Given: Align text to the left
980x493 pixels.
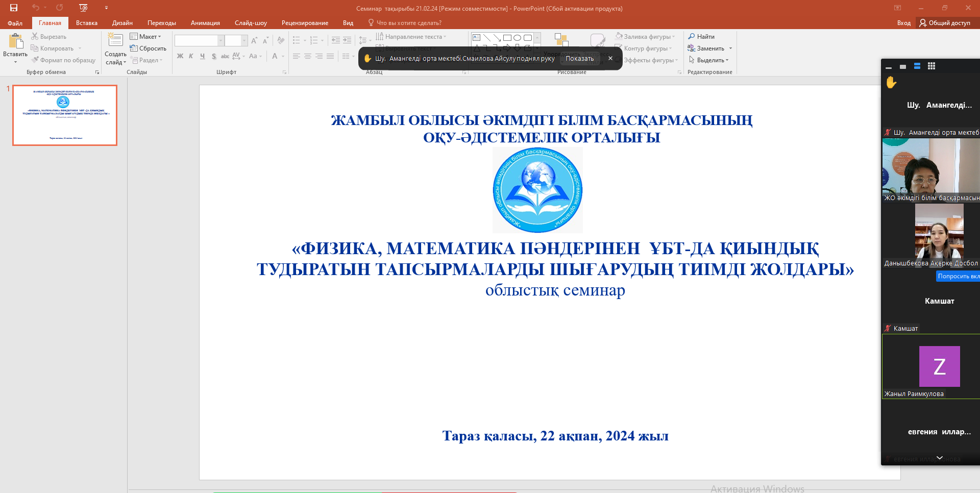Looking at the screenshot, I should 297,56.
